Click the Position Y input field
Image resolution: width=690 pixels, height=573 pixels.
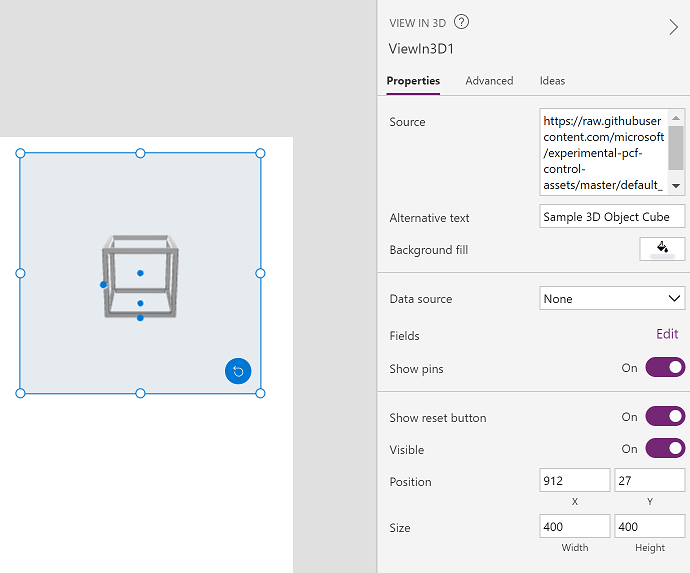point(650,480)
